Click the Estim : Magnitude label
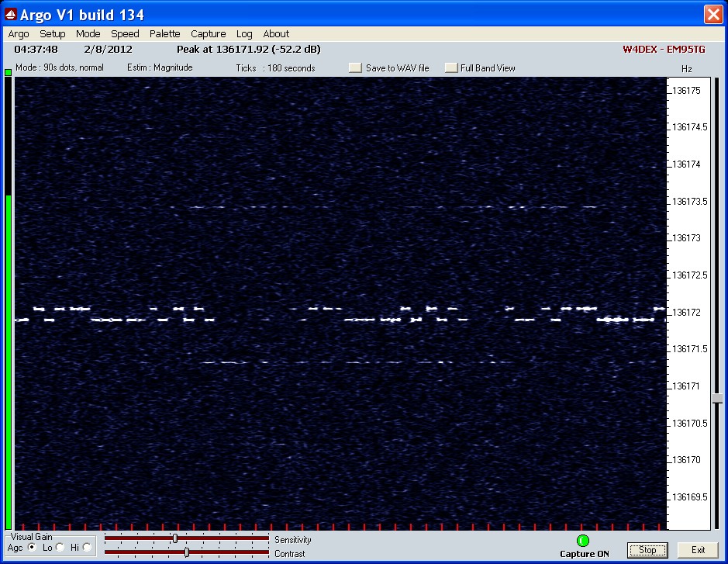Viewport: 728px width, 564px height. (x=160, y=67)
